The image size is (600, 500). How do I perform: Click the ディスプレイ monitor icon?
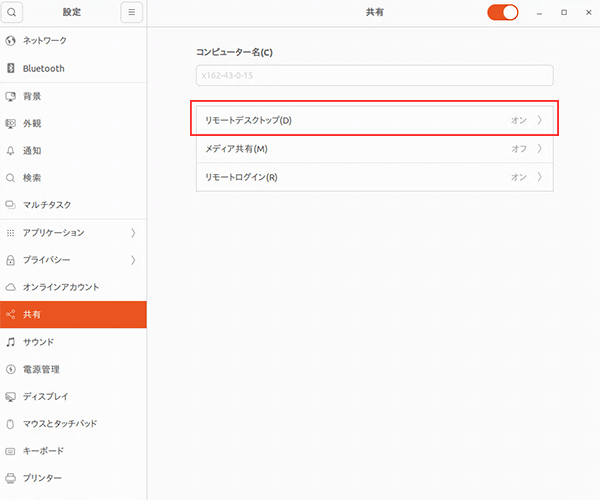point(11,396)
